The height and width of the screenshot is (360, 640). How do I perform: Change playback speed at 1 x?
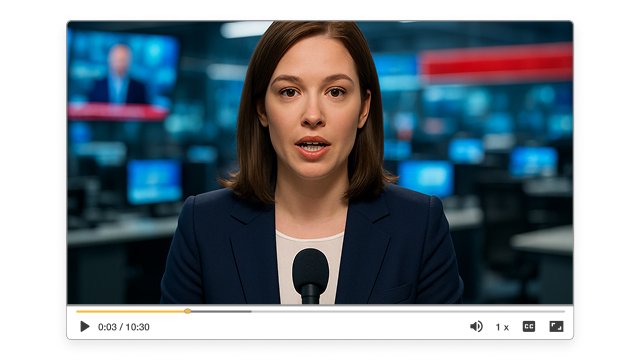[502, 327]
